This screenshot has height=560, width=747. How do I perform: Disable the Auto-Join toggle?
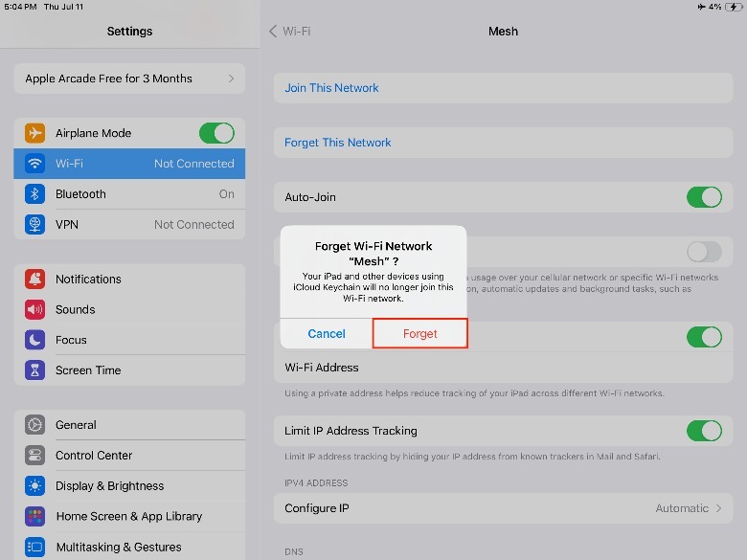704,197
